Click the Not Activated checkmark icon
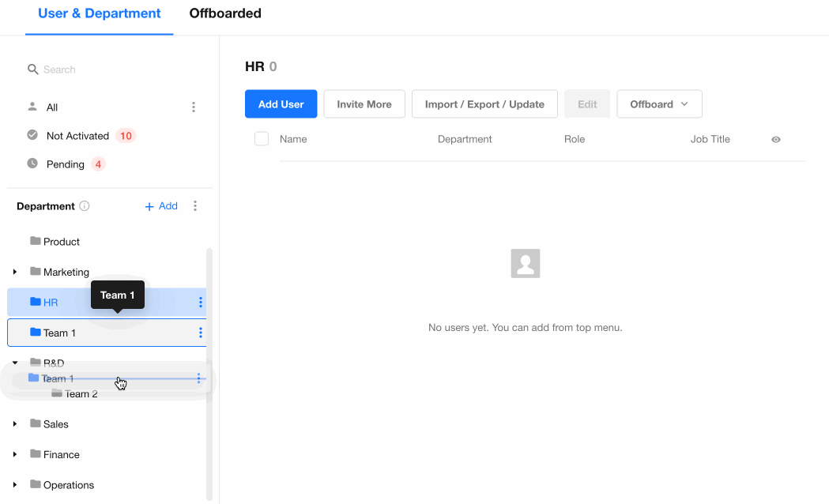The height and width of the screenshot is (504, 829). (32, 135)
